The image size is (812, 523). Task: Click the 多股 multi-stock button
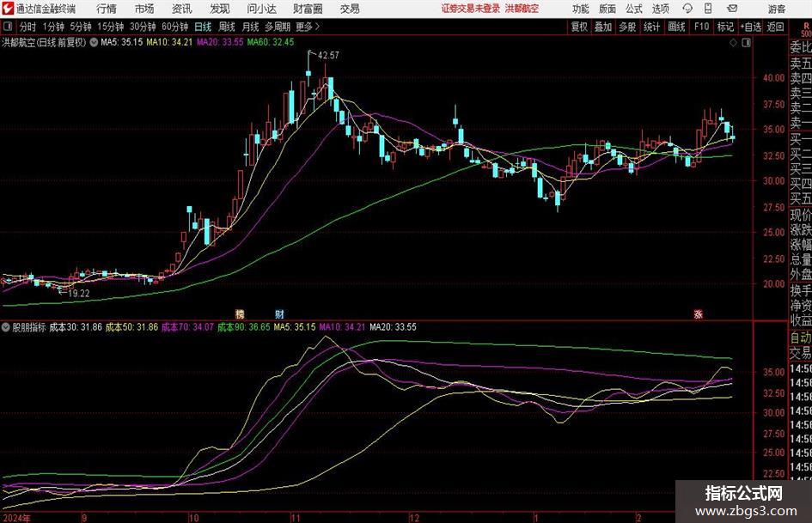(627, 27)
